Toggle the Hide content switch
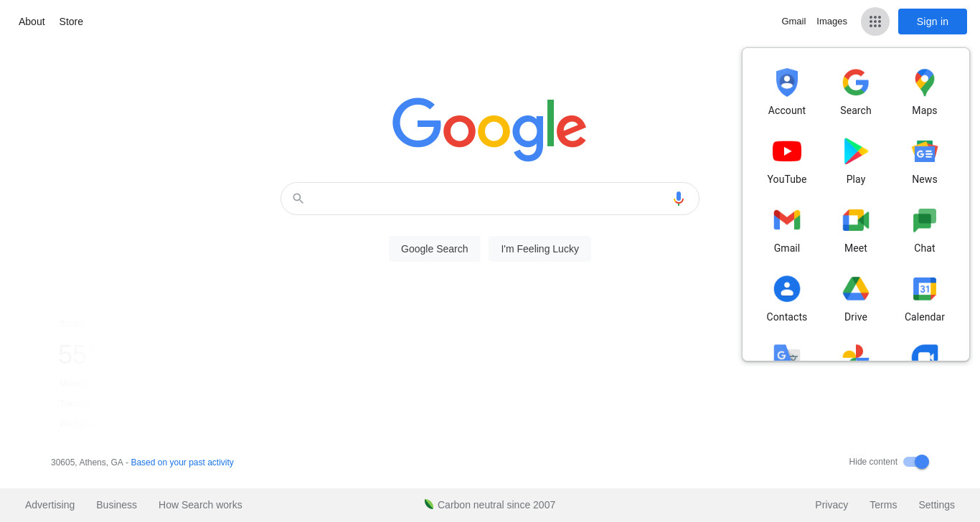The height and width of the screenshot is (522, 980). click(916, 462)
